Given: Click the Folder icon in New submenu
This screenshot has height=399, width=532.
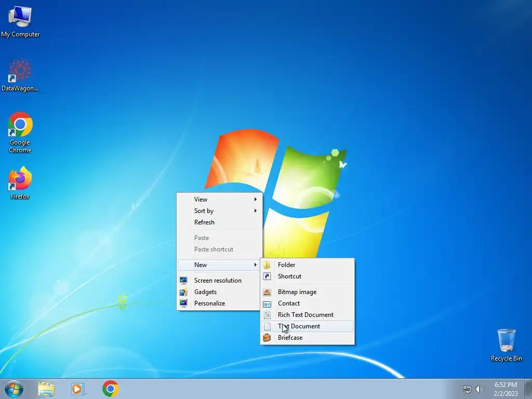Looking at the screenshot, I should coord(267,264).
